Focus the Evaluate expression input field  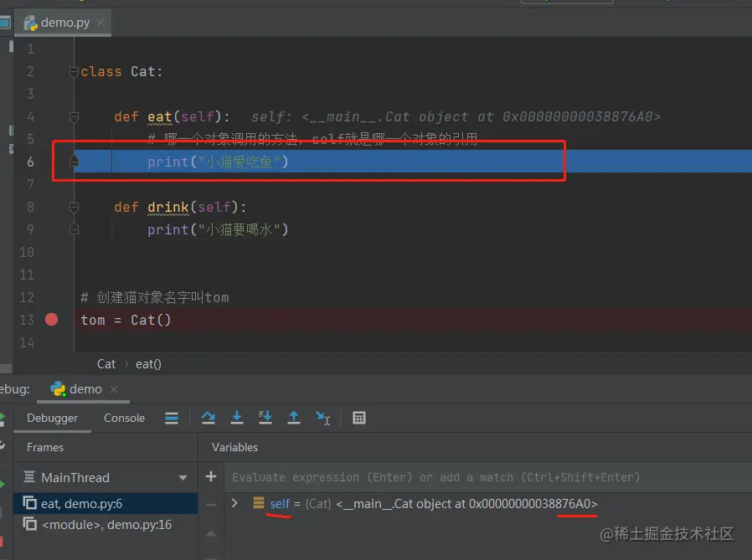(x=487, y=477)
